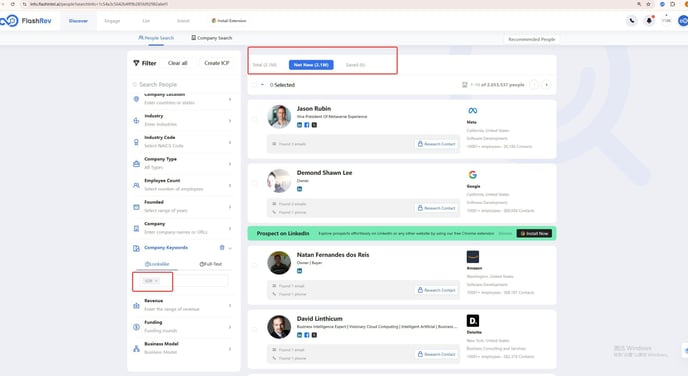Open the bulk select dropdown arrow
The width and height of the screenshot is (688, 376).
click(x=262, y=85)
